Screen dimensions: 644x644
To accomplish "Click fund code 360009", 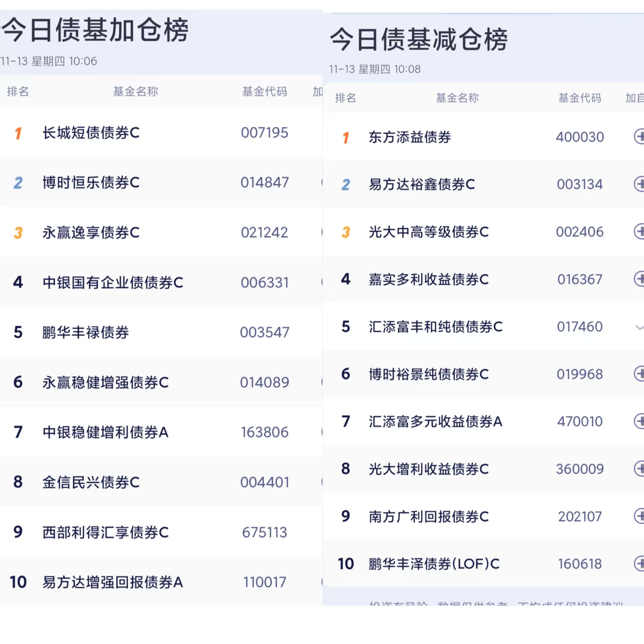I will click(x=580, y=469).
